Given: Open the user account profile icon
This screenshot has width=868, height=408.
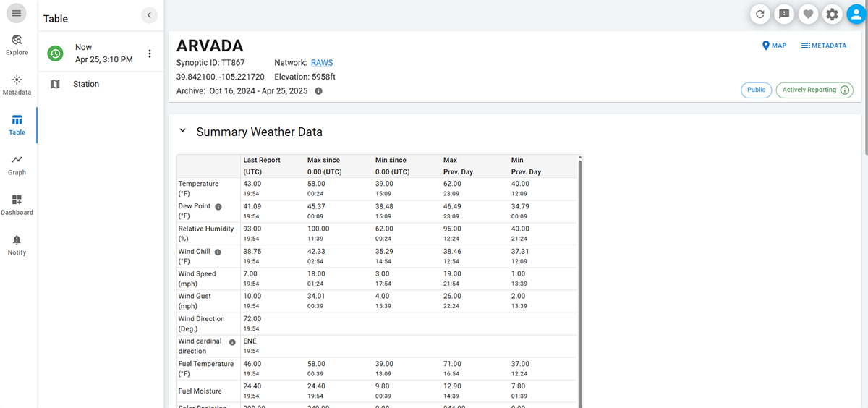Looking at the screenshot, I should click(856, 14).
